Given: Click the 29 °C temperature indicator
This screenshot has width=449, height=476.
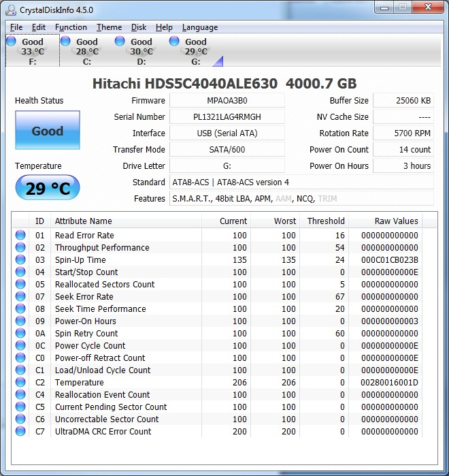Looking at the screenshot, I should point(48,187).
